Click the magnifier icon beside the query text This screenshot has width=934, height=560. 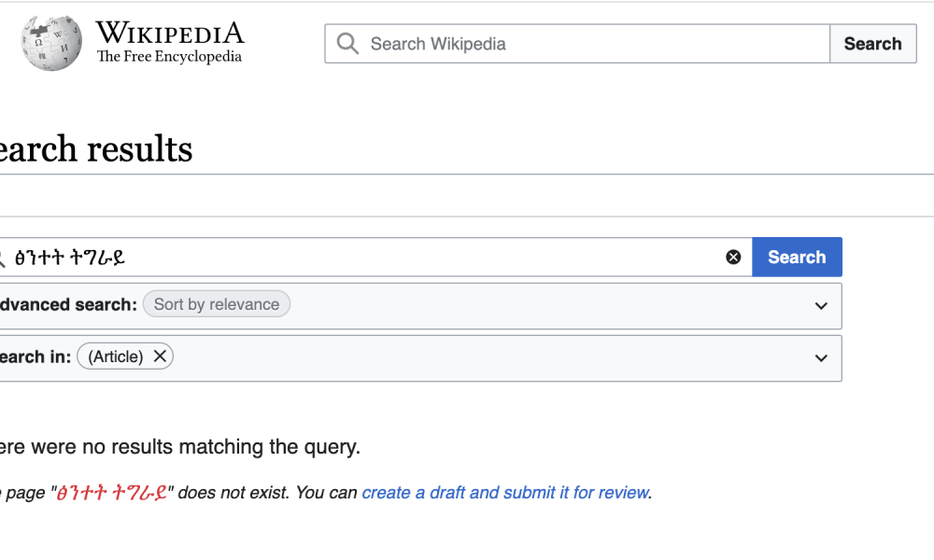3,258
